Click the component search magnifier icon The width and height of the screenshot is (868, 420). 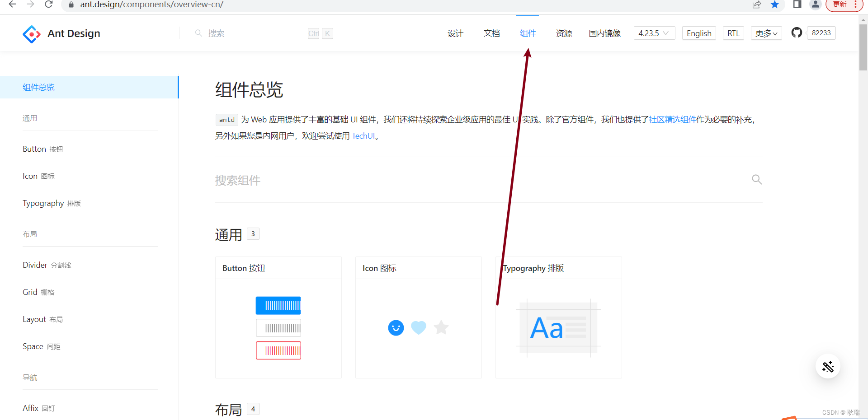pos(757,180)
